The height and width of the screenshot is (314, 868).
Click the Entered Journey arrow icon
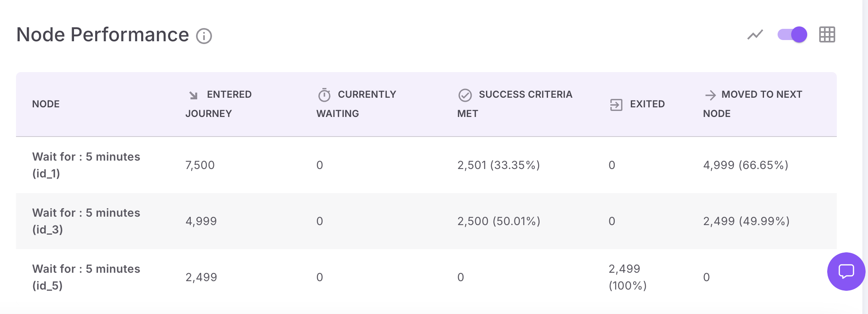193,95
